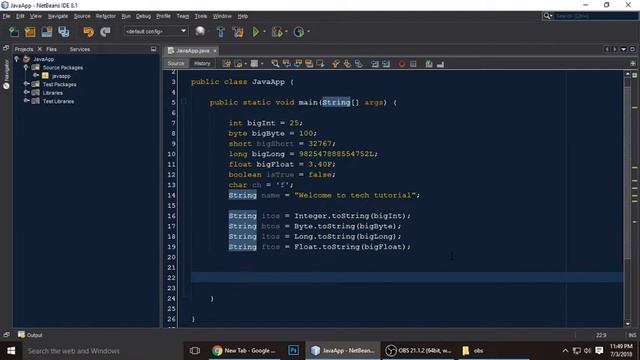The height and width of the screenshot is (360, 640).
Task: Click the Save All toolbar icon
Action: point(64,32)
